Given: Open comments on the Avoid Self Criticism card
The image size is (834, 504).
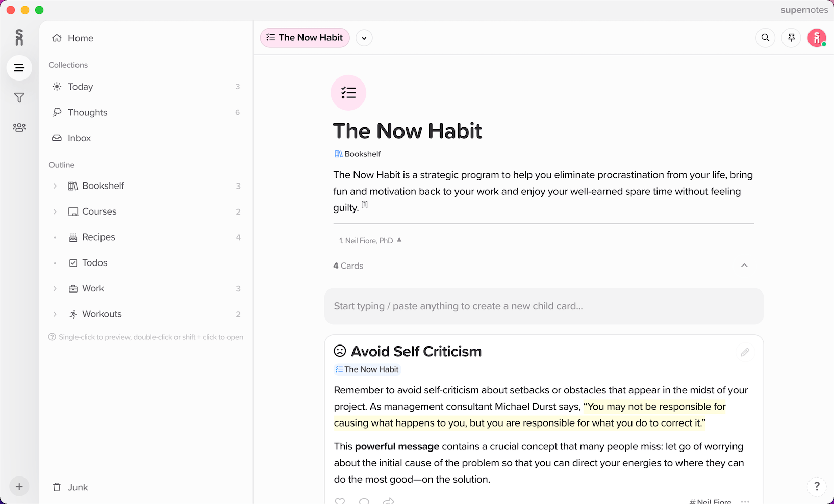Looking at the screenshot, I should (x=364, y=500).
